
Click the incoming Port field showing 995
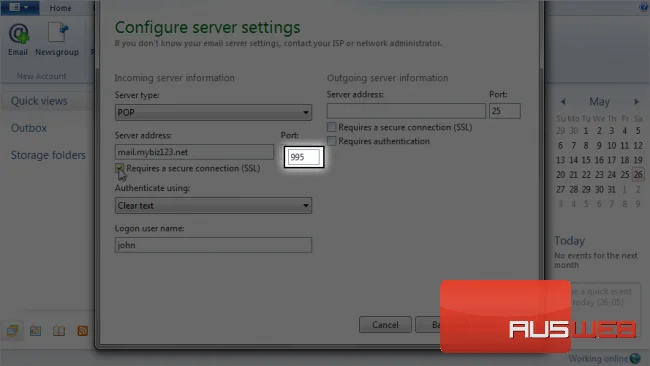coord(304,157)
